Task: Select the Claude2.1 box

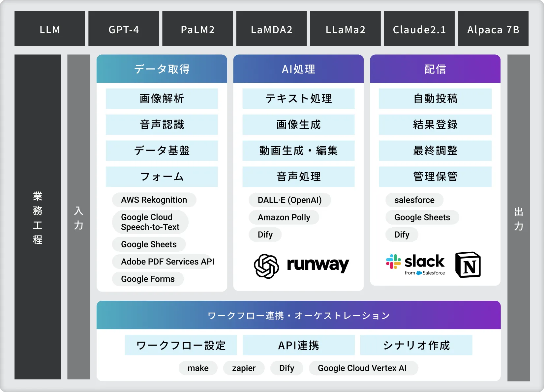Action: (419, 29)
